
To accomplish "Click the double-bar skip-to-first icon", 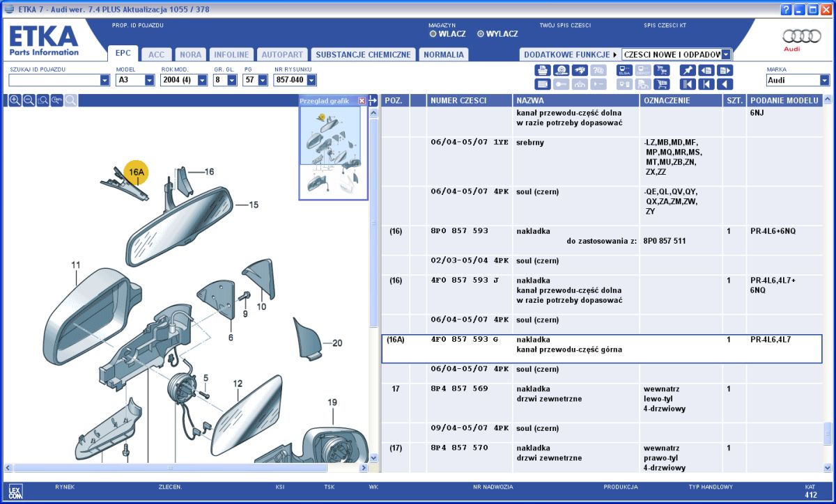I will pyautogui.click(x=688, y=84).
